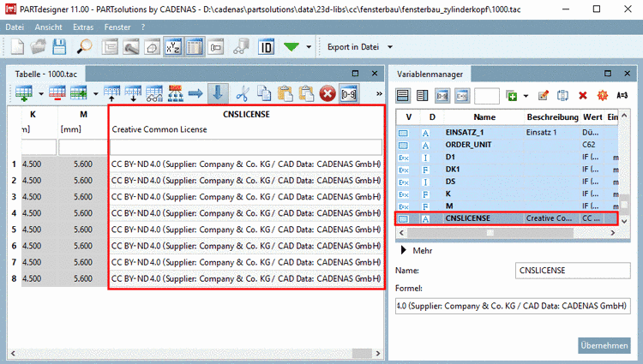The height and width of the screenshot is (364, 643).
Task: Click the filter field under the CNSLICENSE column
Action: (246, 147)
